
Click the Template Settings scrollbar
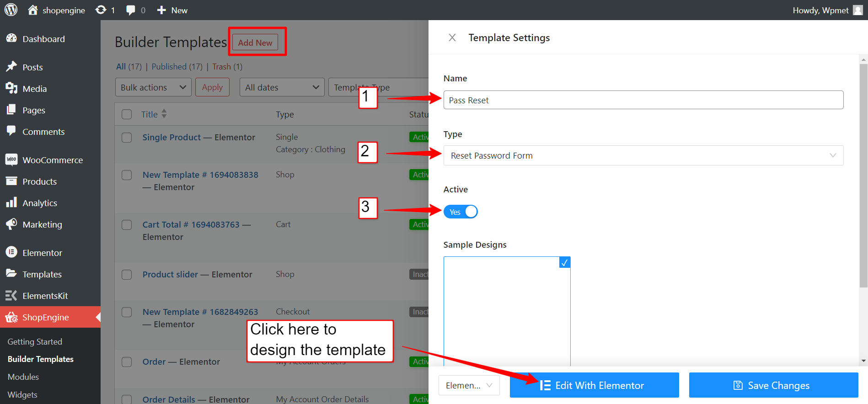(863, 176)
